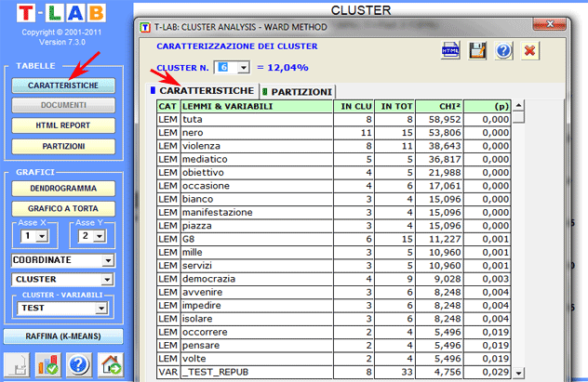The height and width of the screenshot is (382, 588).
Task: Click the VAR category cell
Action: pyautogui.click(x=168, y=372)
